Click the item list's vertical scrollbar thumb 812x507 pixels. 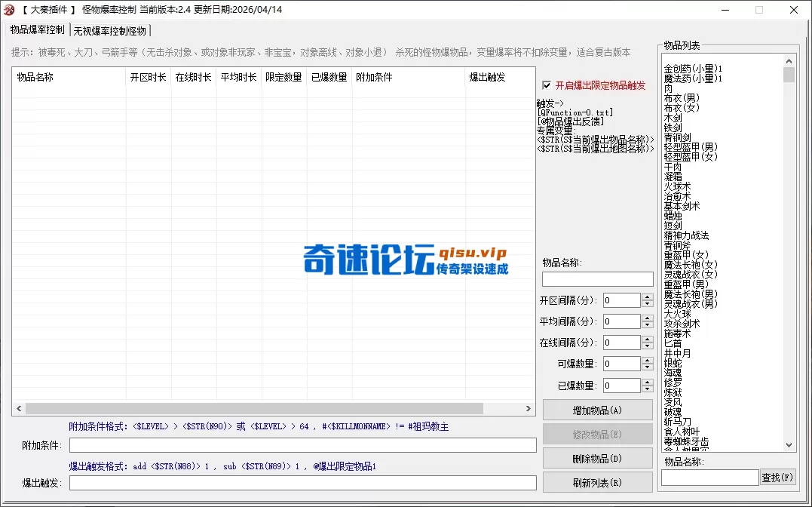(789, 75)
